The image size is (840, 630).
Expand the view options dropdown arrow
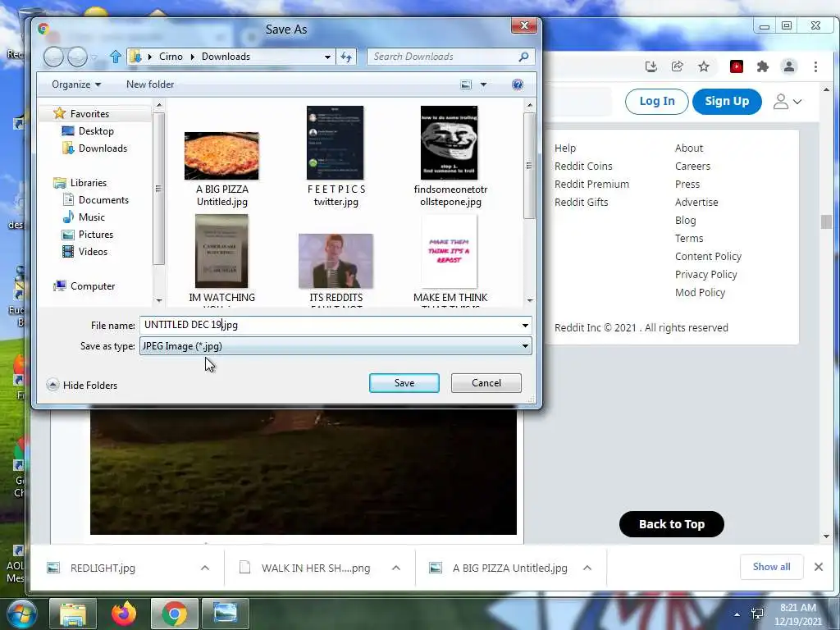tap(483, 84)
